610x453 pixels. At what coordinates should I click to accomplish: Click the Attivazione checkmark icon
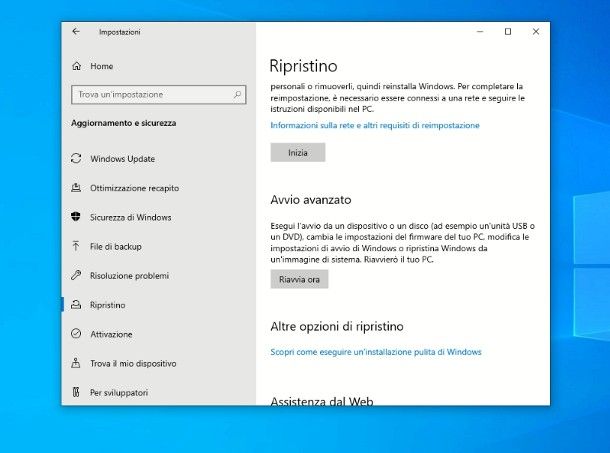(76, 334)
